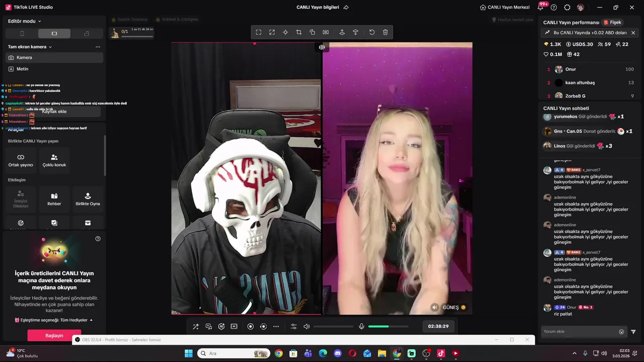Open the media and music icon below preview
This screenshot has height=362, width=644.
pyautogui.click(x=209, y=326)
